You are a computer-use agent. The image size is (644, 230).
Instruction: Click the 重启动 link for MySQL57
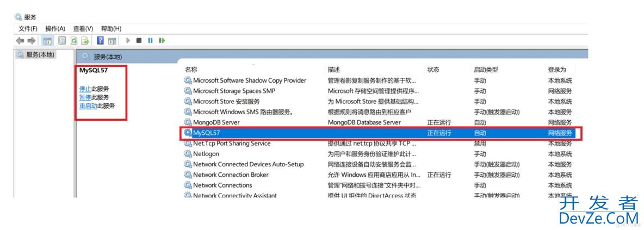point(88,106)
